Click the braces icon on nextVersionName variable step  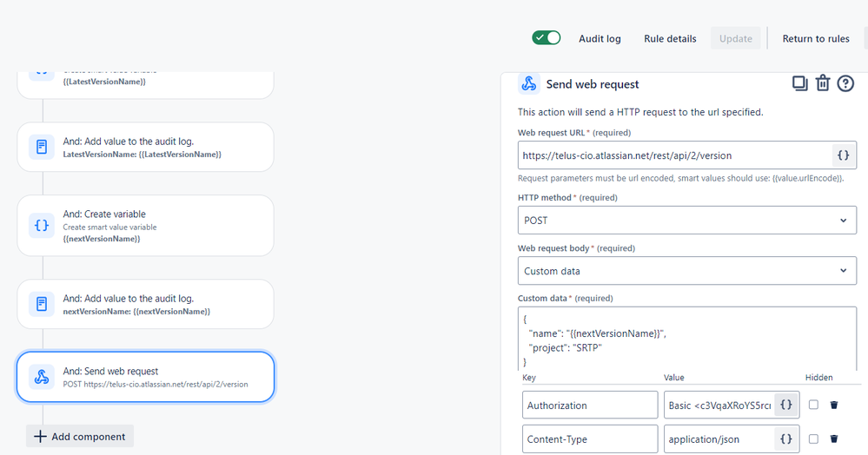(42, 225)
